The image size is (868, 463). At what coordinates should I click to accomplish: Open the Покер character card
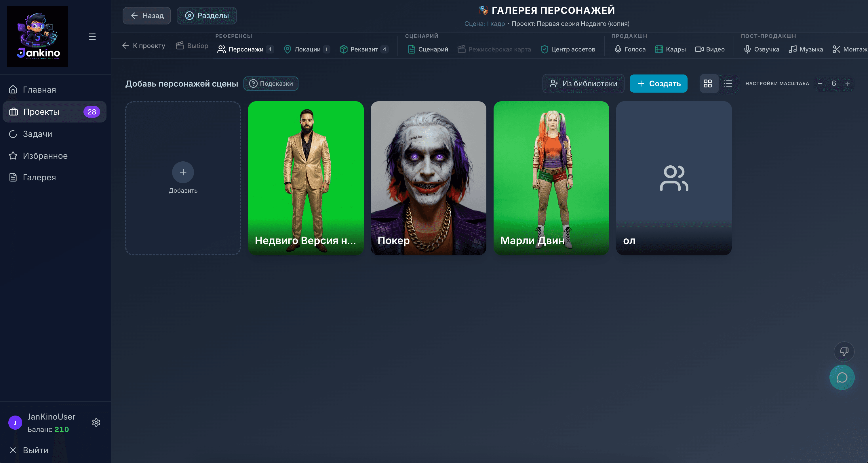click(428, 178)
